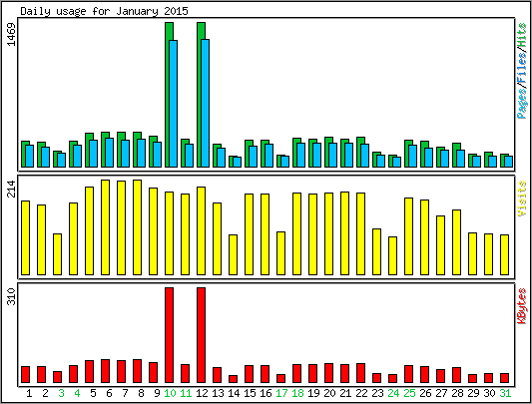Click the red KBytes bar for day 22
The height and width of the screenshot is (404, 532).
[x=360, y=373]
